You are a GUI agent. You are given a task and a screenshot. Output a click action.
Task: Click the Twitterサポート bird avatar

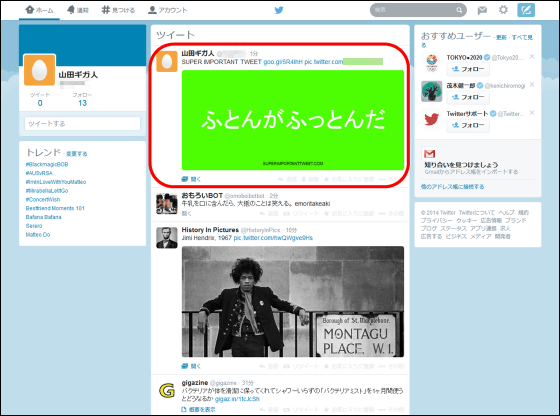(x=431, y=120)
